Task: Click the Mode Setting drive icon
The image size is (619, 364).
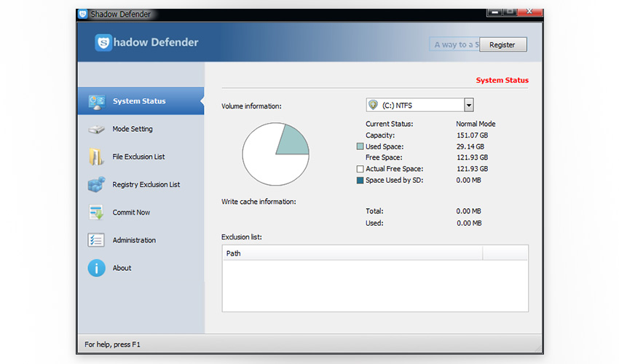Action: click(96, 130)
